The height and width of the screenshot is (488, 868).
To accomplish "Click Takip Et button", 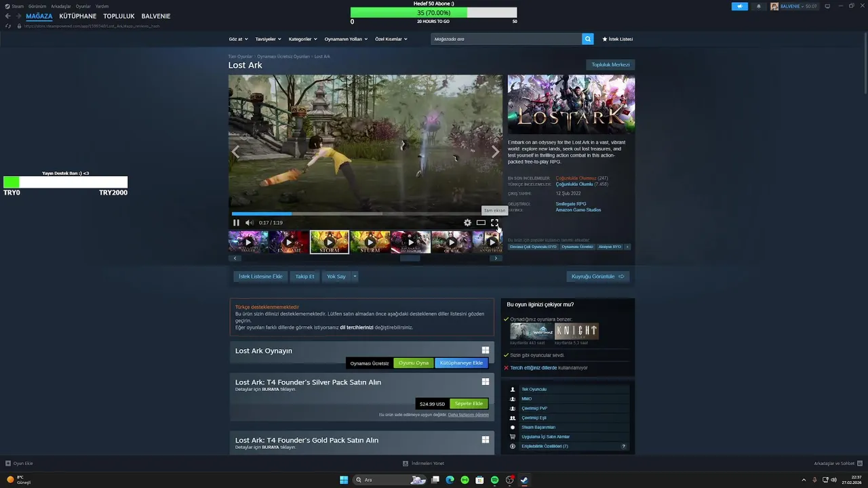I will click(x=304, y=277).
